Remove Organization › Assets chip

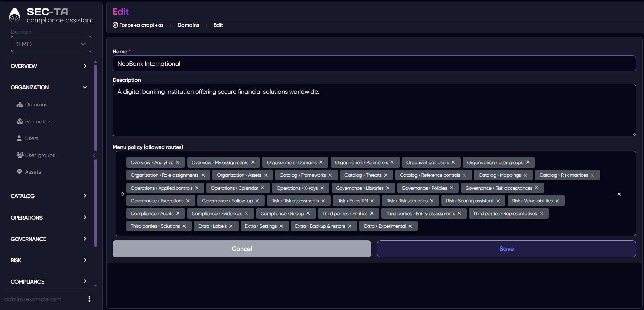tap(265, 175)
